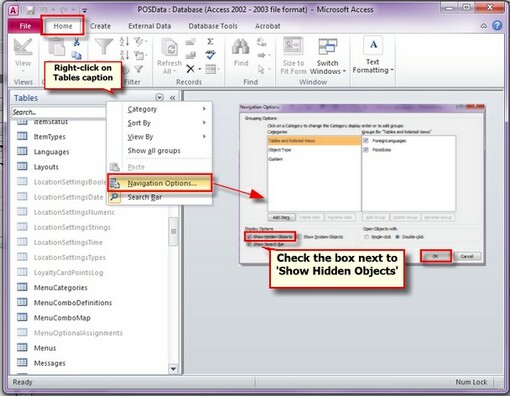Click OK in Navigation Options dialog
510x396 pixels.
435,256
